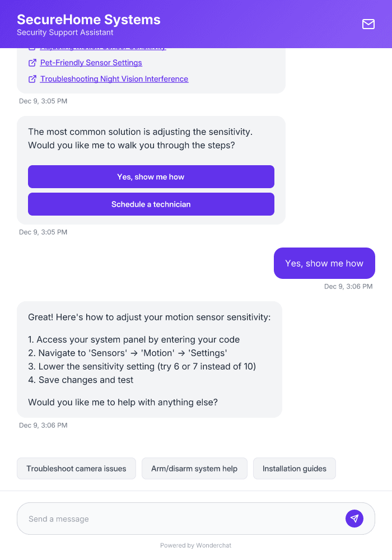Click the user's Yes, show me how message bubble
The width and height of the screenshot is (392, 560).
click(324, 263)
